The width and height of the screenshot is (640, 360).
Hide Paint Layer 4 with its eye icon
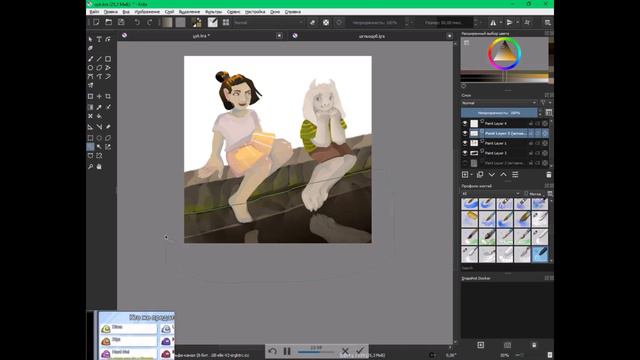point(465,123)
